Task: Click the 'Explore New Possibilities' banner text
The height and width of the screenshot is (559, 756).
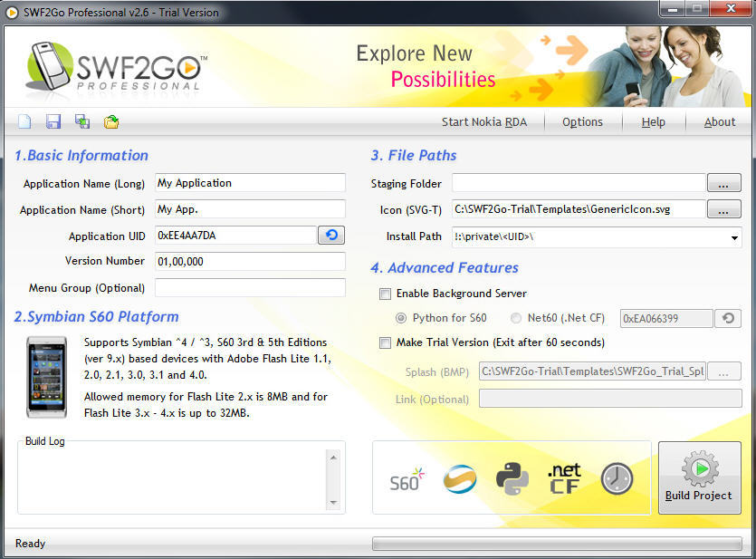Action: [426, 66]
